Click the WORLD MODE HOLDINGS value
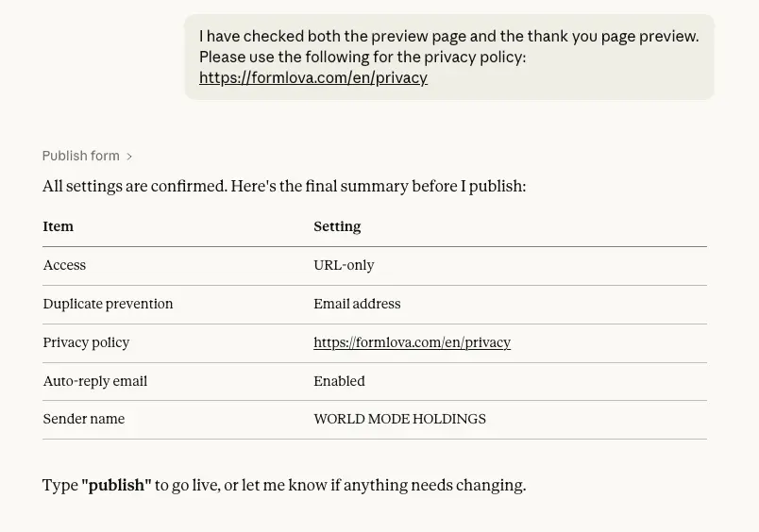The height and width of the screenshot is (532, 759). tap(399, 419)
